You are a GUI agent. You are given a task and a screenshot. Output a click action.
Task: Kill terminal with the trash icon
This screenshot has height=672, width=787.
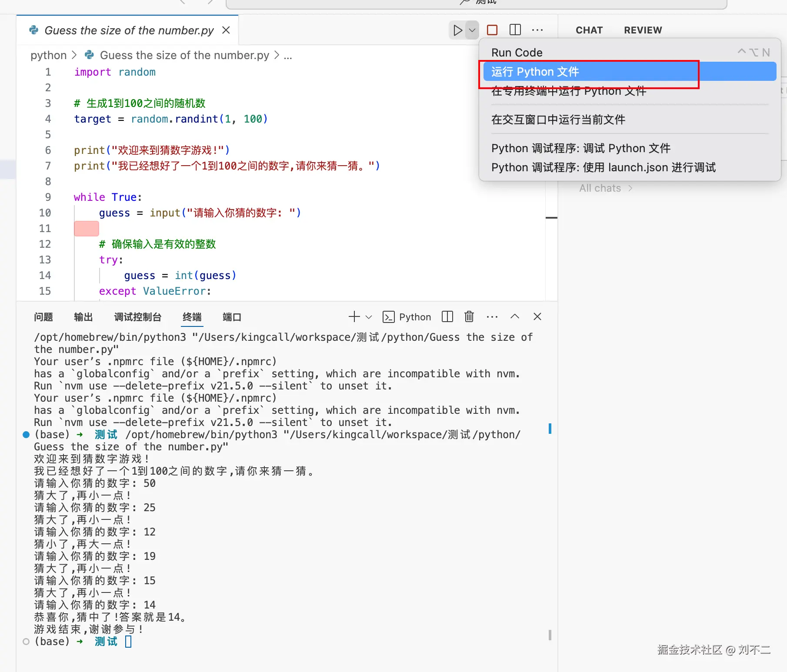pos(469,316)
